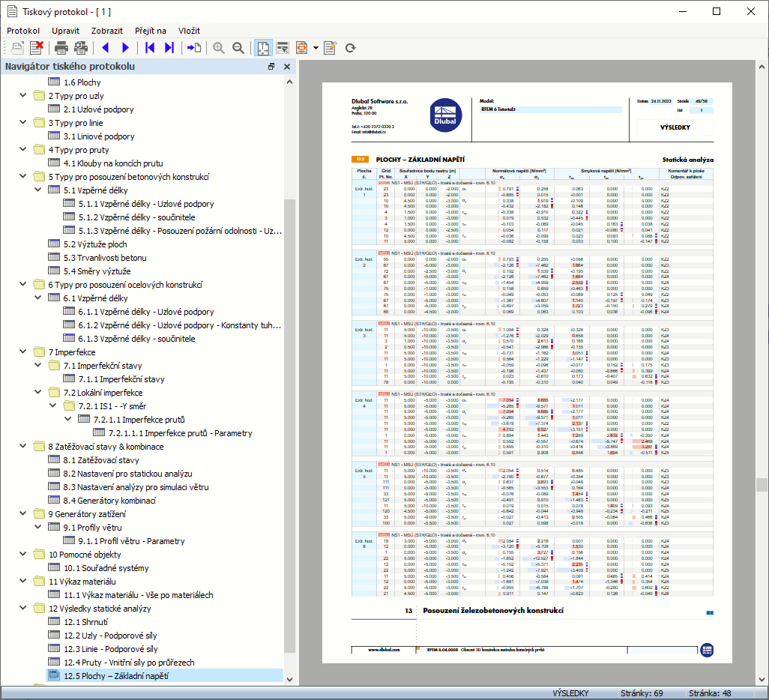Select '3.1 Liniové podpory' tree item
This screenshot has height=700, width=769.
pos(99,136)
